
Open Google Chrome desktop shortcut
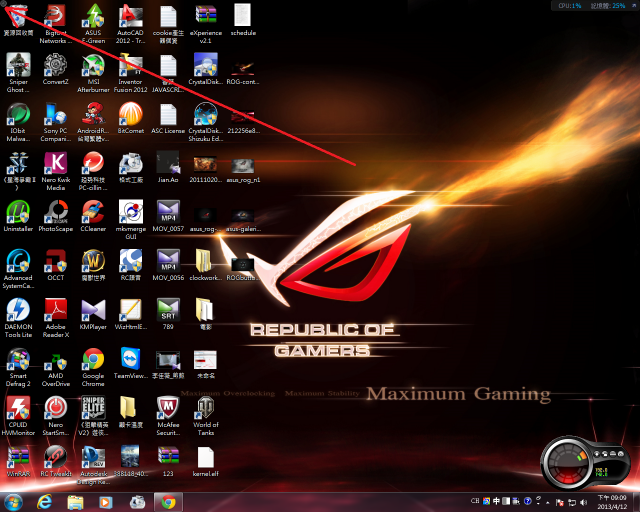93,367
